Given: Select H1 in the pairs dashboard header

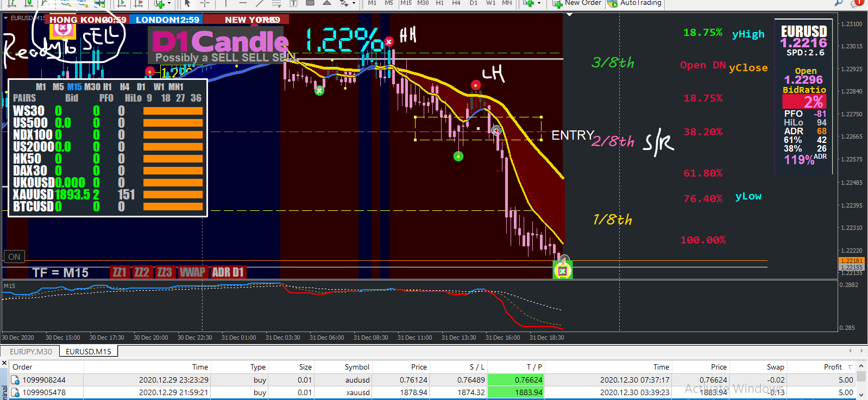Looking at the screenshot, I should [108, 87].
